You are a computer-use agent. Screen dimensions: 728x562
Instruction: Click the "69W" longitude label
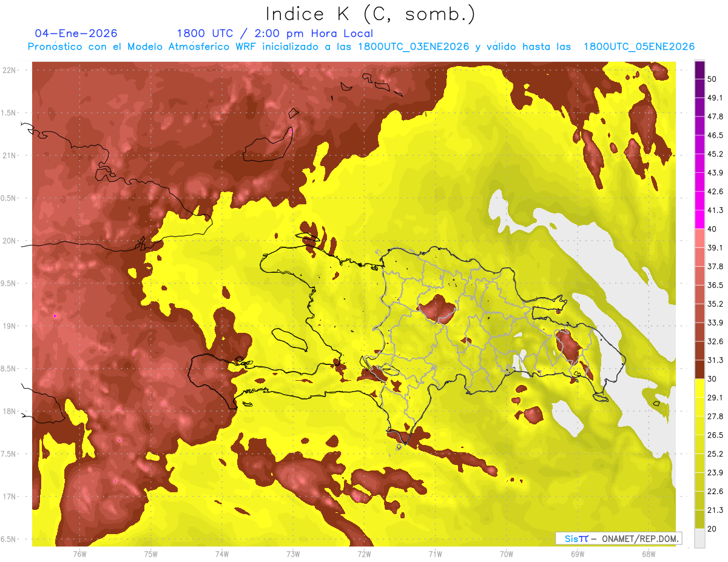pyautogui.click(x=578, y=554)
